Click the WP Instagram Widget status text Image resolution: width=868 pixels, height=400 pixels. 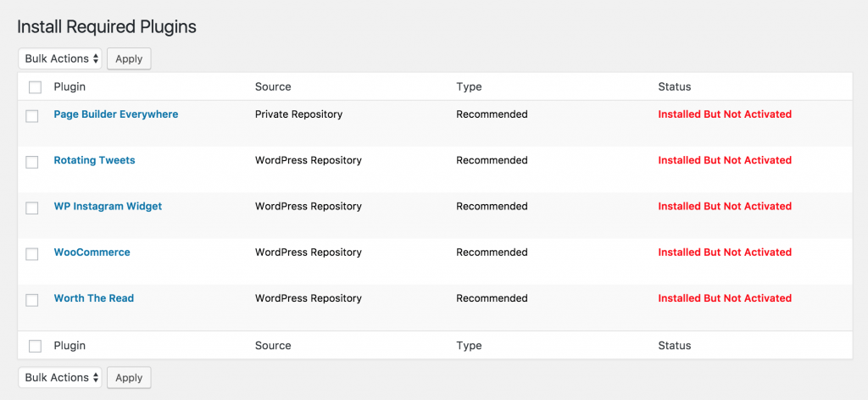(x=725, y=207)
